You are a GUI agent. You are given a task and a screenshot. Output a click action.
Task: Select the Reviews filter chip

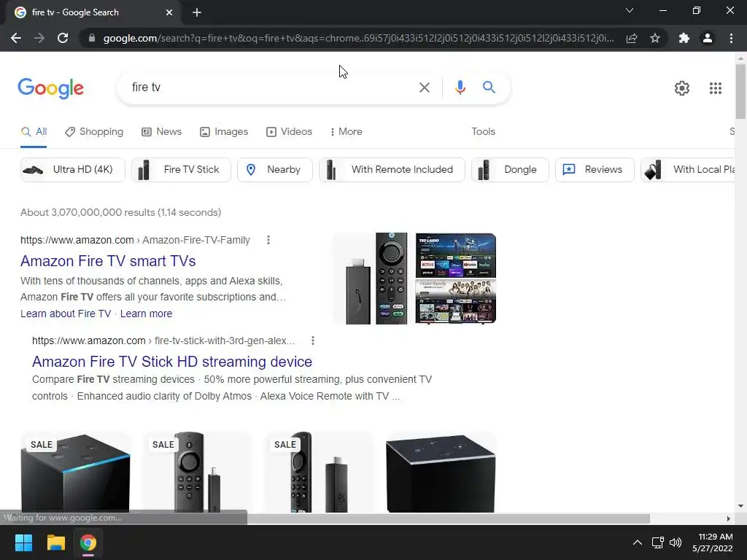595,169
